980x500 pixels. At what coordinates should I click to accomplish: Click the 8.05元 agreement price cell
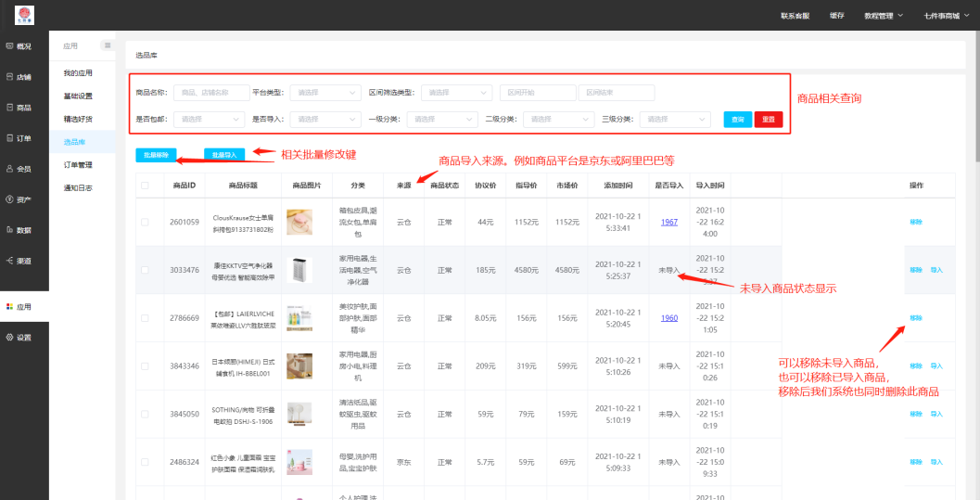486,318
